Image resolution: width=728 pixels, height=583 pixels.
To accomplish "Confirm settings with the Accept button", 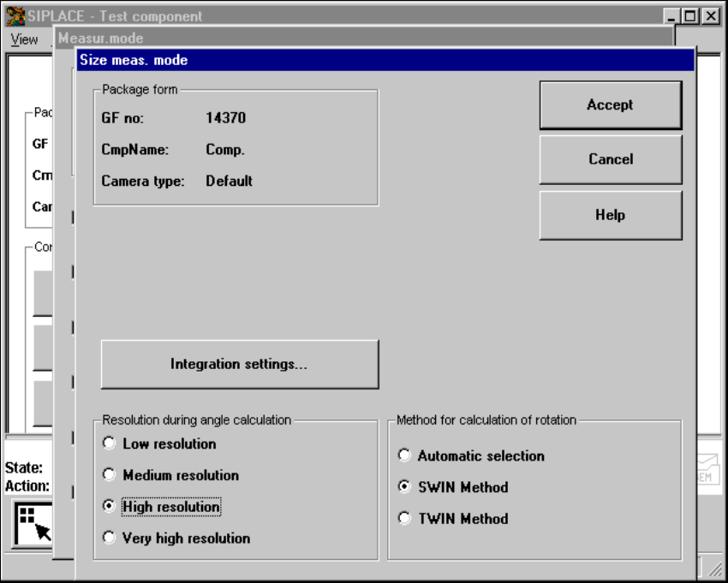I will coord(611,105).
